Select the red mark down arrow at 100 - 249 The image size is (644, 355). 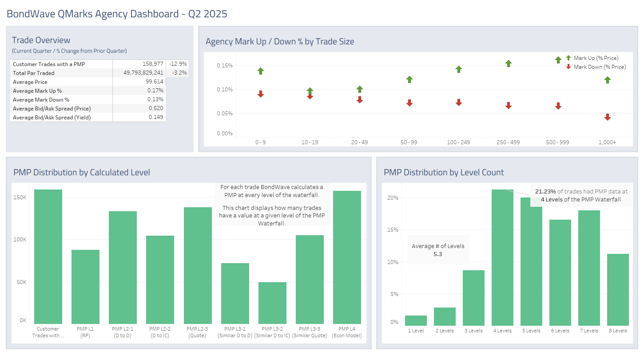459,103
